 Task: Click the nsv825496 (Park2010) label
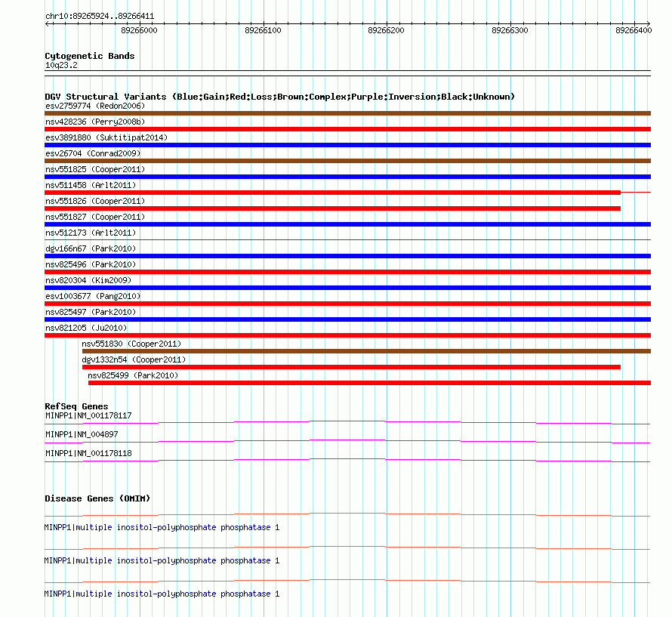pos(91,264)
